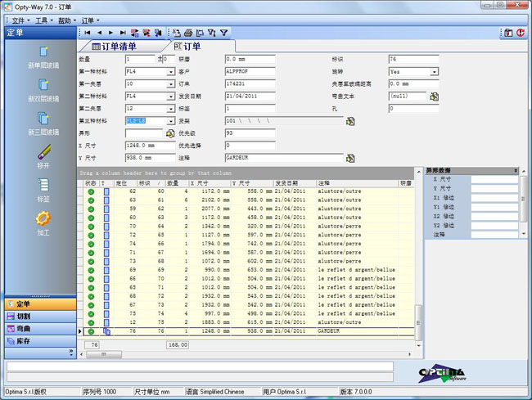Click the 数量 quantity field
This screenshot has width=532, height=400.
(x=140, y=60)
